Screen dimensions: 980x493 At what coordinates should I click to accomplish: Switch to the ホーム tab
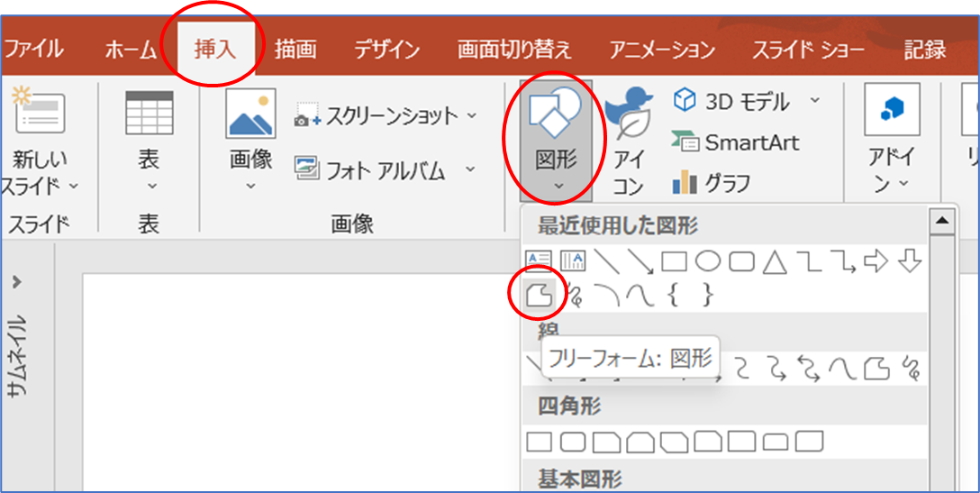tap(130, 49)
